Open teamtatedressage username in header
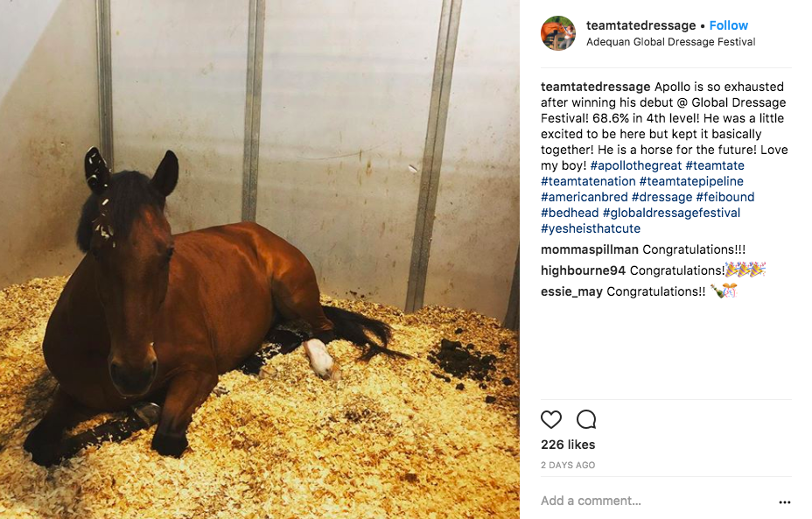The width and height of the screenshot is (812, 519). 640,25
